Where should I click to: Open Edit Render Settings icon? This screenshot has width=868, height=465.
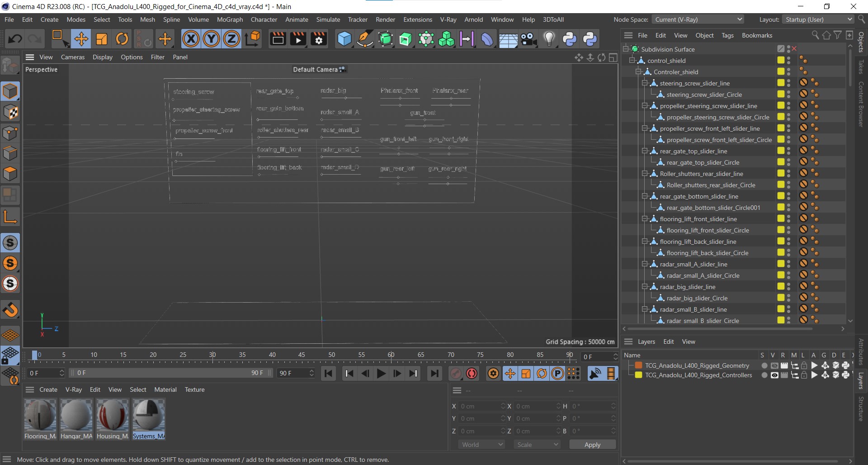319,39
